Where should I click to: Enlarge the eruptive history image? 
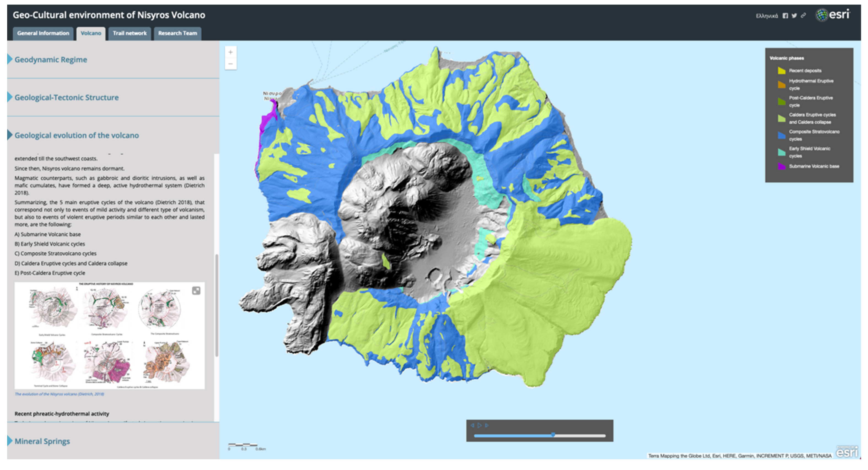coord(196,291)
